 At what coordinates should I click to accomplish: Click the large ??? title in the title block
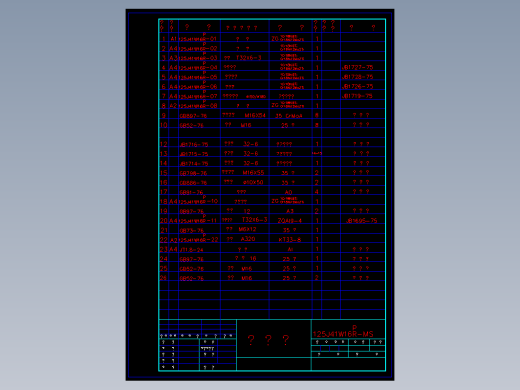pyautogui.click(x=268, y=340)
